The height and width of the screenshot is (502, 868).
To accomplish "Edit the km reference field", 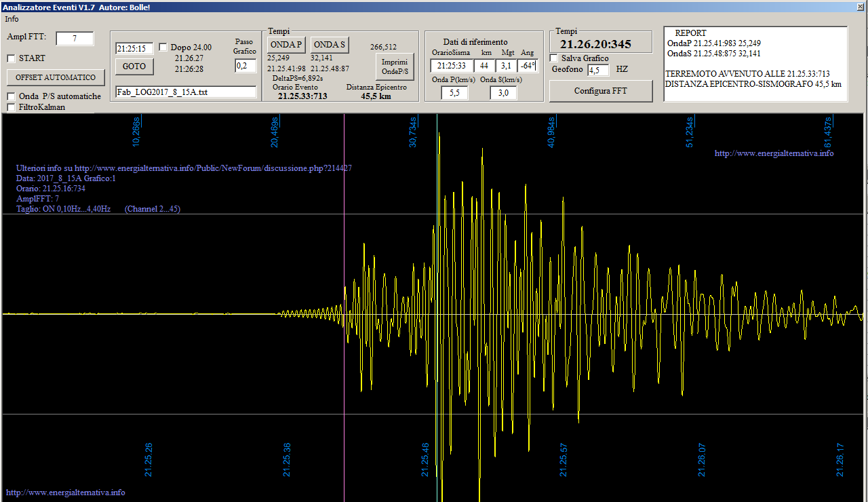I will [x=485, y=66].
